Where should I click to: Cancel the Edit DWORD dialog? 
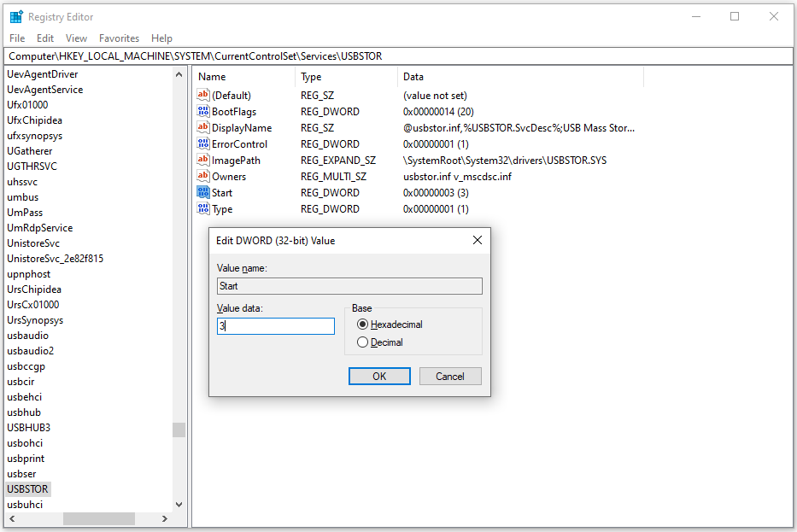450,376
